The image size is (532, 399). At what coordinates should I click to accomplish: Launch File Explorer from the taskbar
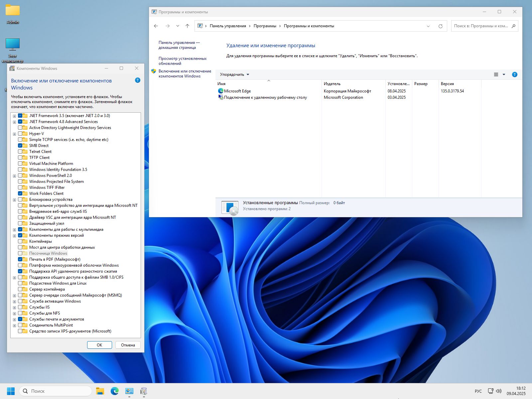(100, 391)
